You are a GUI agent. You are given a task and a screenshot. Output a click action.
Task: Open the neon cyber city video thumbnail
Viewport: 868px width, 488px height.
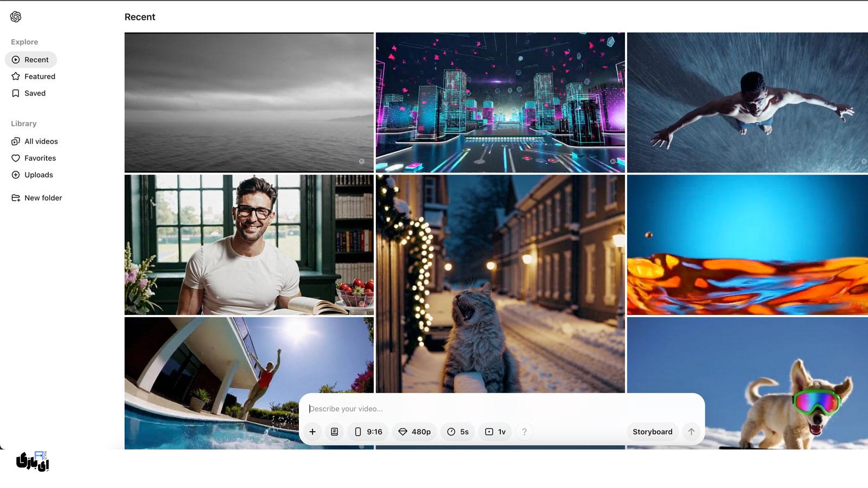pyautogui.click(x=500, y=102)
